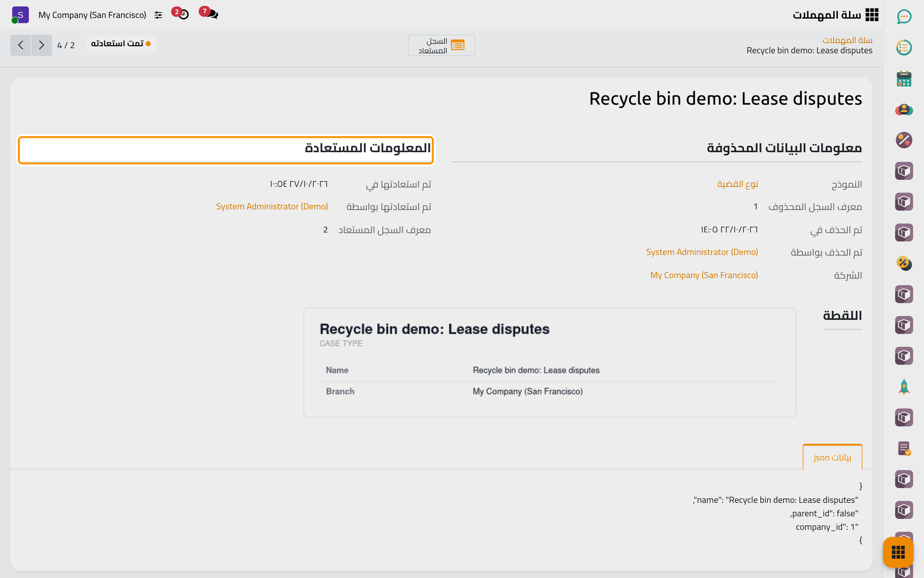924x578 pixels.
Task: Open the yellow percent discount app icon
Action: coord(904,263)
